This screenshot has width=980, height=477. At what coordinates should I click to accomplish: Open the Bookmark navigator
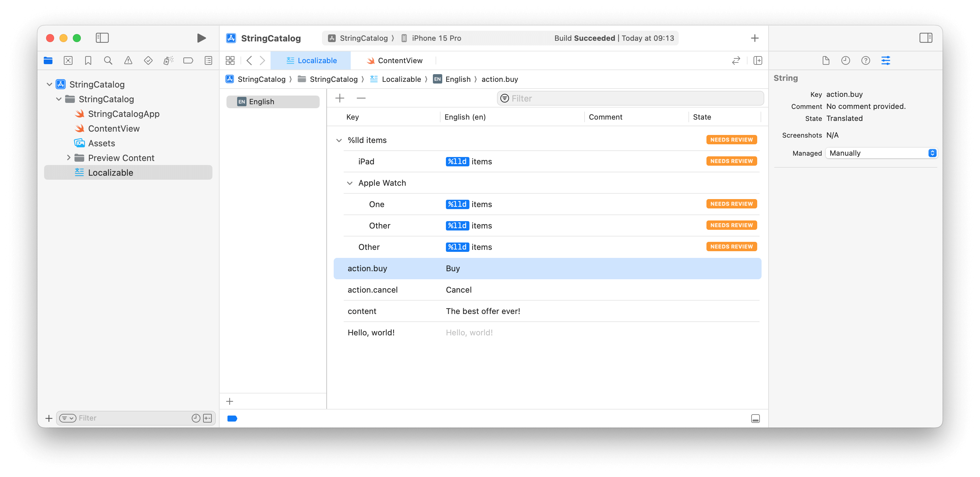pos(88,60)
